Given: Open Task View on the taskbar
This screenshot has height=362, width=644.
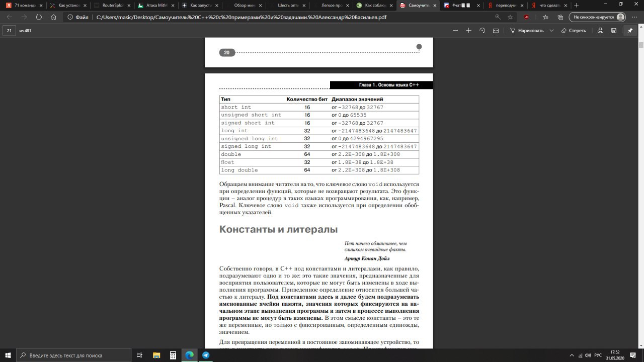Looking at the screenshot, I should click(140, 355).
